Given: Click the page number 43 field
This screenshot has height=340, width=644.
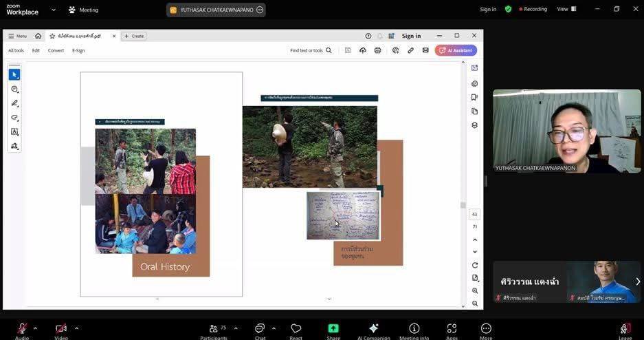Looking at the screenshot, I should (474, 214).
